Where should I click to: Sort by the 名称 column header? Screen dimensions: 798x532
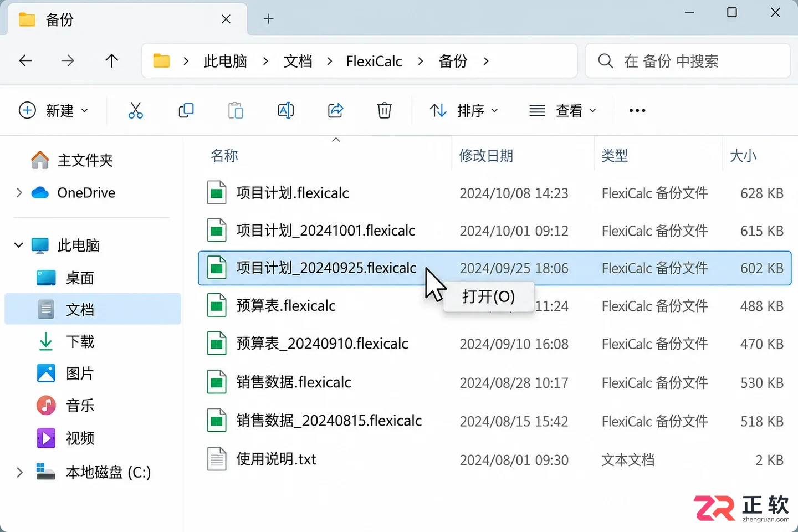point(224,156)
